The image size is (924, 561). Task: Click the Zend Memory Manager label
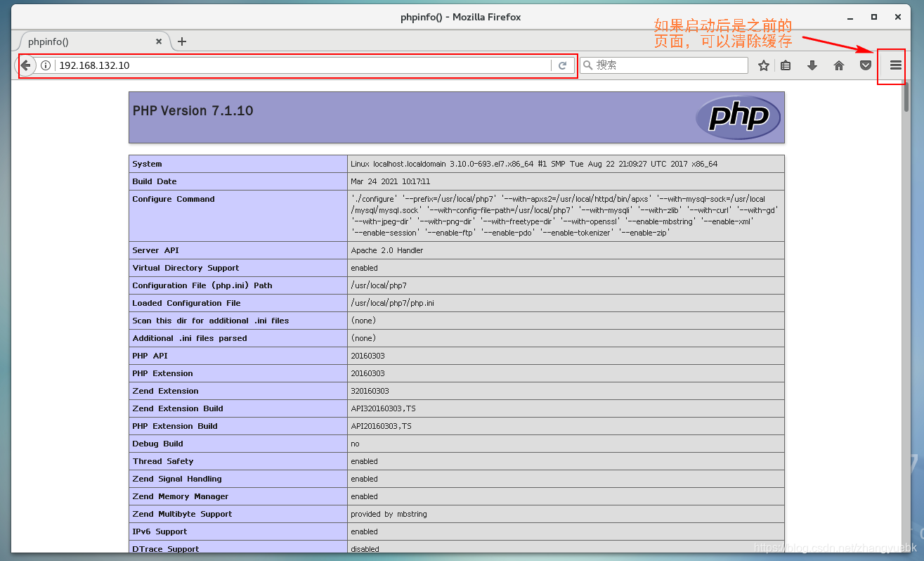coord(181,496)
